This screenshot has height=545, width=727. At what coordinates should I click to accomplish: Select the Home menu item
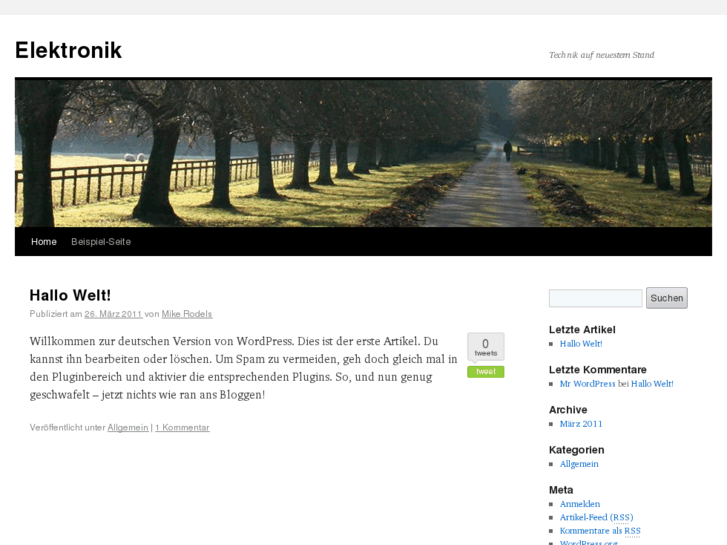[44, 242]
